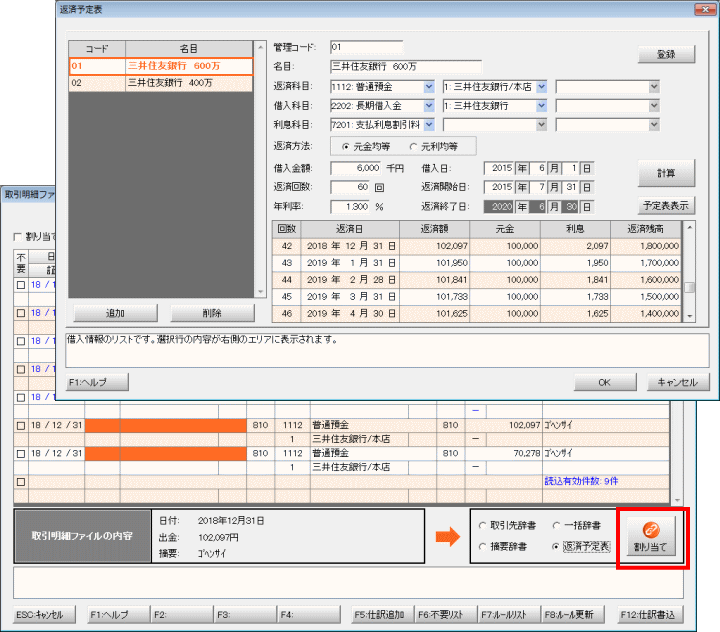Select schedule row 43 with 101,950
720x632 pixels.
point(477,263)
